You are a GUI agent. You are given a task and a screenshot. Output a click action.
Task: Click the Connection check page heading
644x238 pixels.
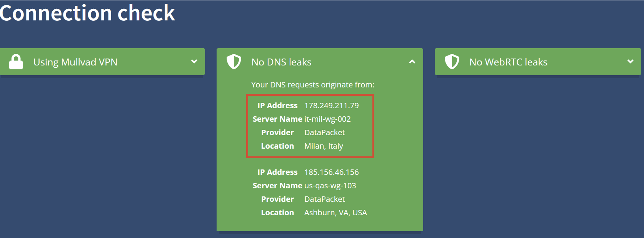pos(87,13)
